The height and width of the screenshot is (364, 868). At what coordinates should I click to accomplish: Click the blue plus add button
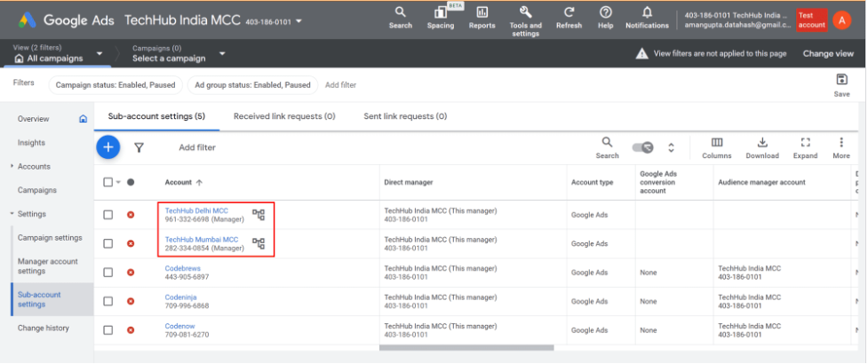[108, 147]
